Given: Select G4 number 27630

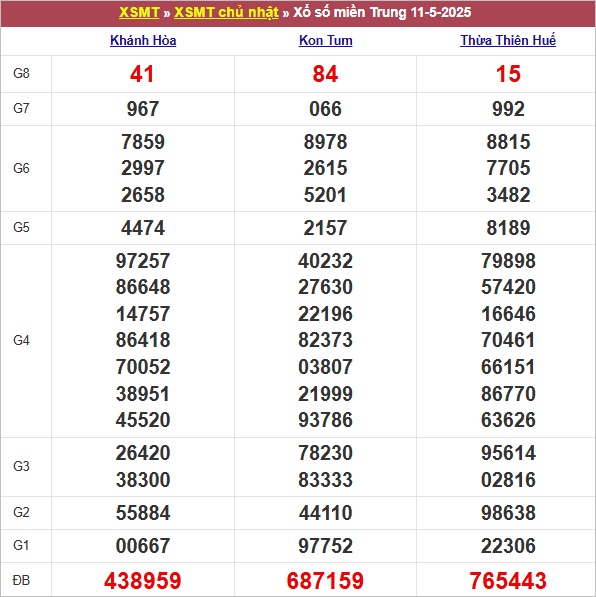Looking at the screenshot, I should click(x=325, y=287).
